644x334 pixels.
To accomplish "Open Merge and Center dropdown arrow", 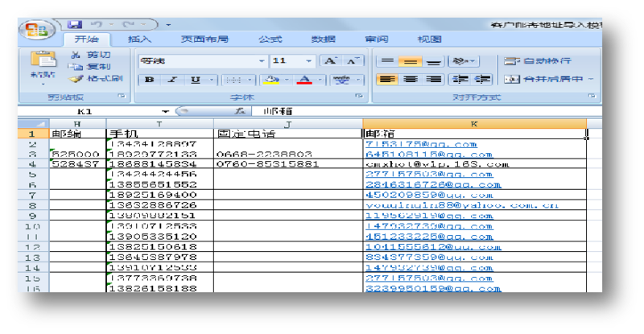I will (591, 79).
